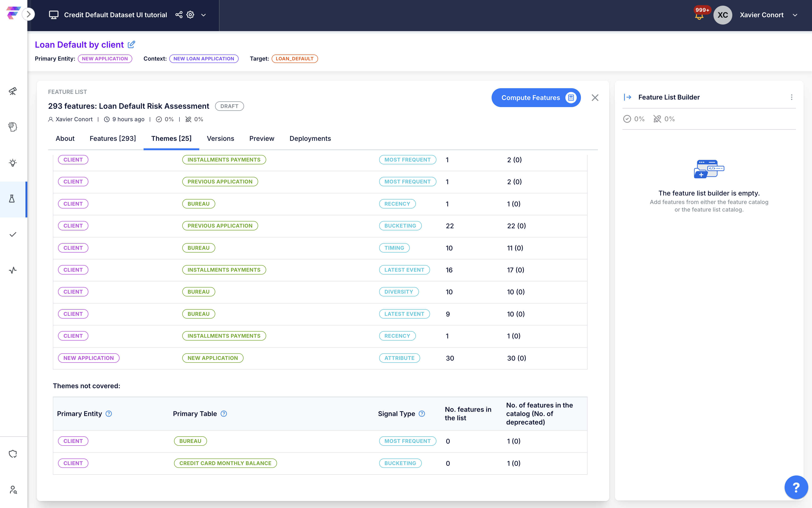Select the flask experiment sidebar icon
The image size is (812, 508).
coord(12,199)
